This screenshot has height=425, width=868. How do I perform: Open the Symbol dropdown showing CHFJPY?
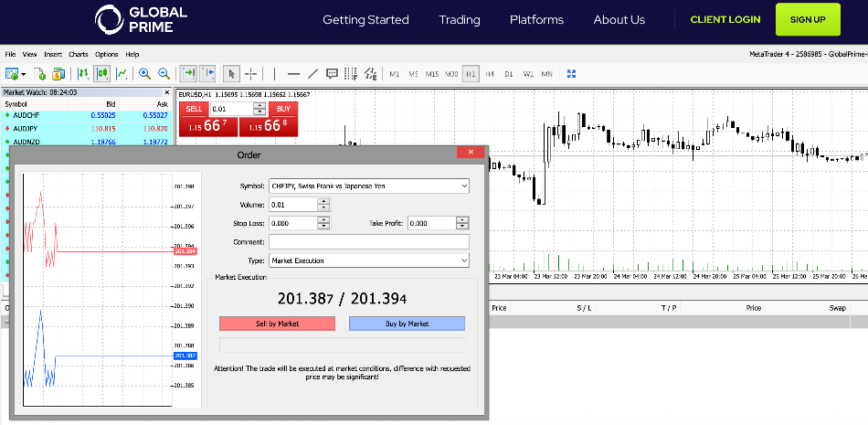tap(368, 186)
